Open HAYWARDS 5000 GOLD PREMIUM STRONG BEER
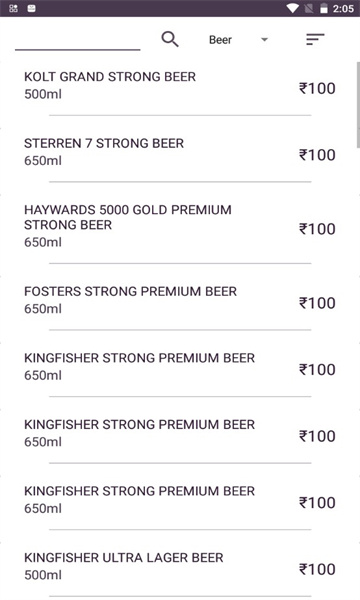 click(x=180, y=226)
